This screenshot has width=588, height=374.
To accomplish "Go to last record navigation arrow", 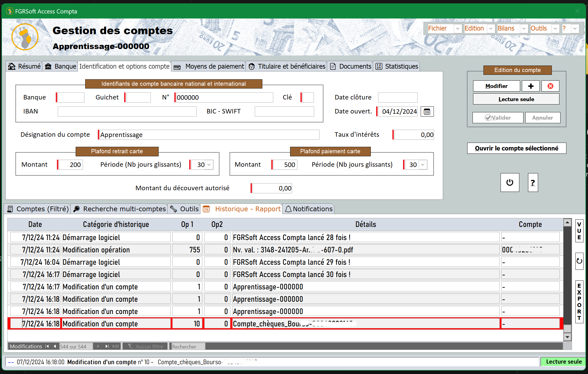I will [107, 346].
